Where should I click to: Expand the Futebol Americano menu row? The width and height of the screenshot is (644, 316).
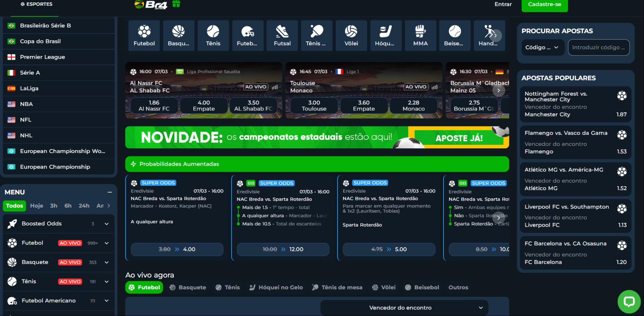[107, 301]
